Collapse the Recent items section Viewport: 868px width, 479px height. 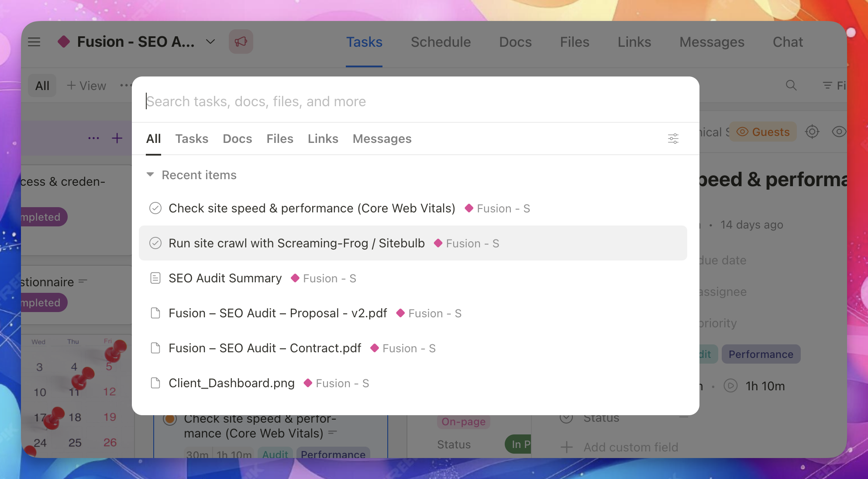150,175
